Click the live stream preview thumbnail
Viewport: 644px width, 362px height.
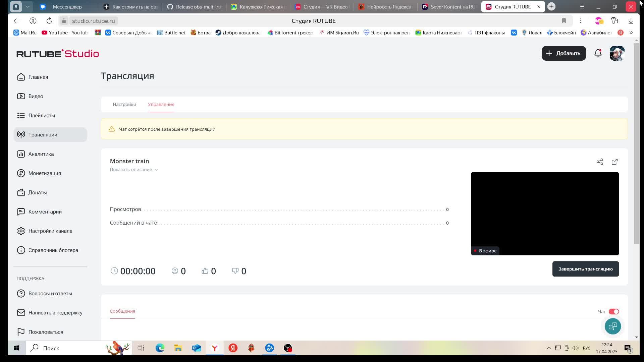point(545,214)
